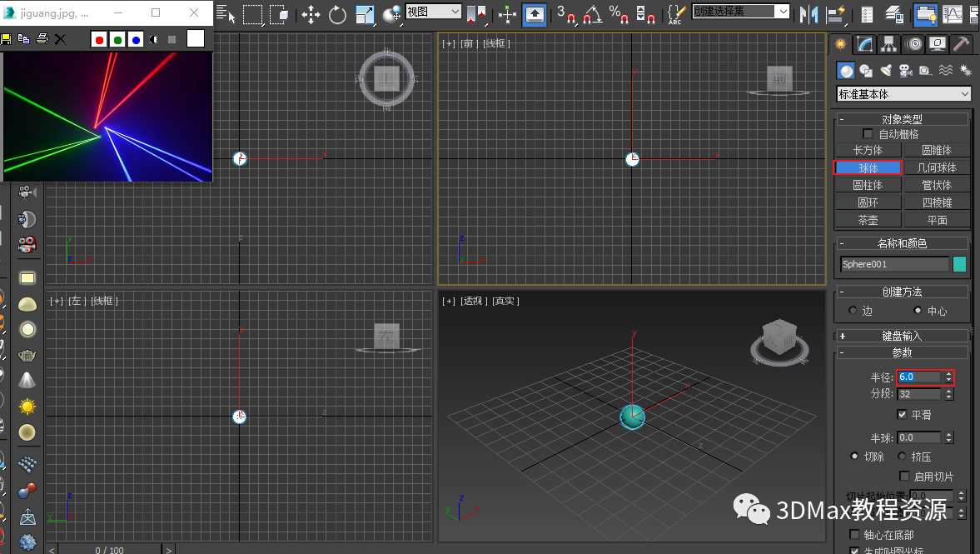Select the Move tool in main toolbar
Image resolution: width=980 pixels, height=554 pixels.
[311, 14]
